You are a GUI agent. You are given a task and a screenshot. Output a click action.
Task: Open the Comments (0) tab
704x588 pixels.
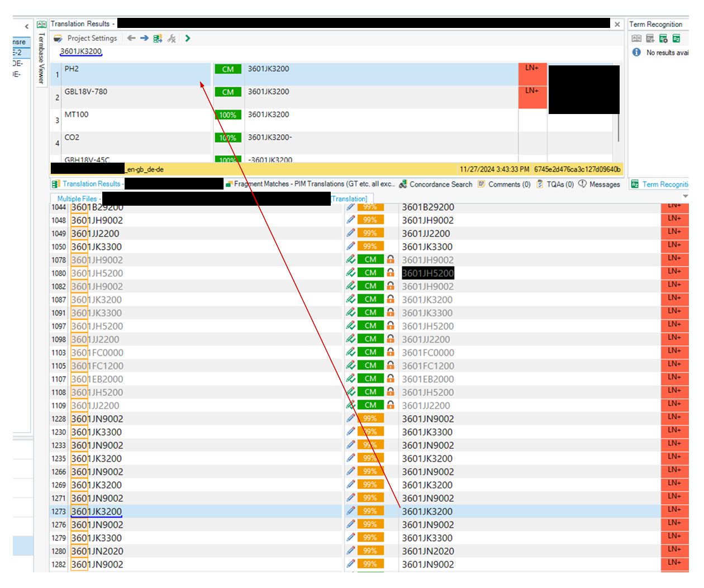[x=505, y=184]
